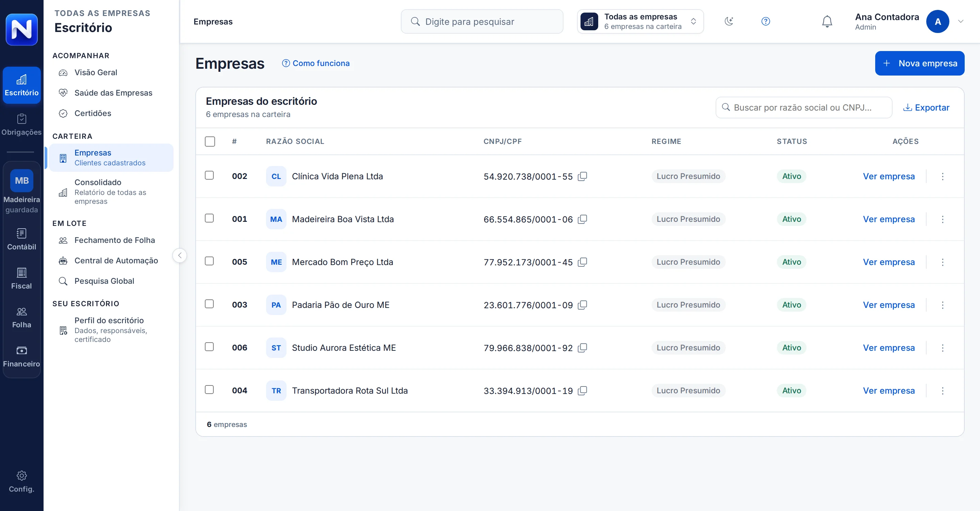Viewport: 980px width, 511px height.
Task: Open the Financeiro module icon
Action: pos(22,357)
